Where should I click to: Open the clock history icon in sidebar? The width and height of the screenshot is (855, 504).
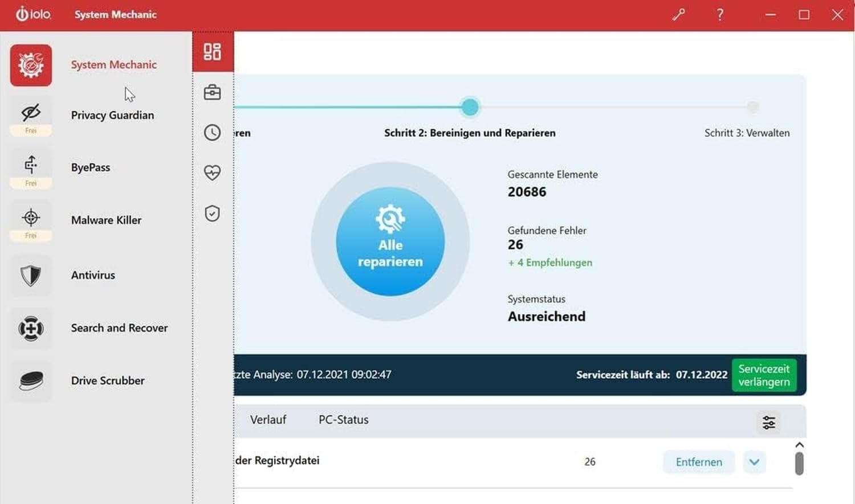click(213, 133)
